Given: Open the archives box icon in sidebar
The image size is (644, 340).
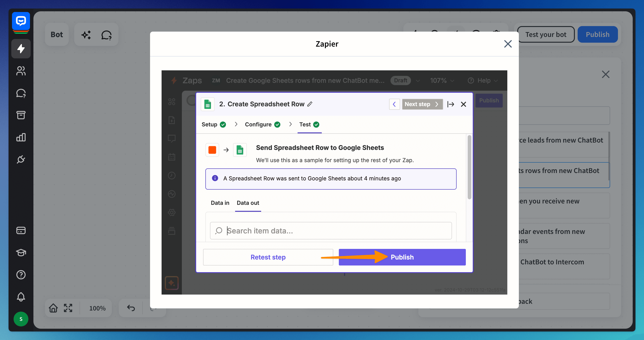Looking at the screenshot, I should [21, 115].
